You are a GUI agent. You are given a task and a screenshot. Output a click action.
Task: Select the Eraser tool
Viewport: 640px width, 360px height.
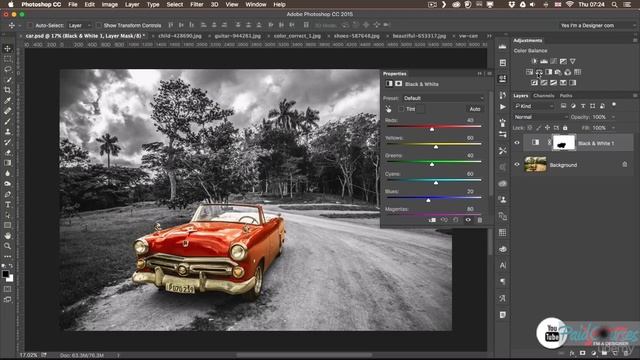pos(7,153)
